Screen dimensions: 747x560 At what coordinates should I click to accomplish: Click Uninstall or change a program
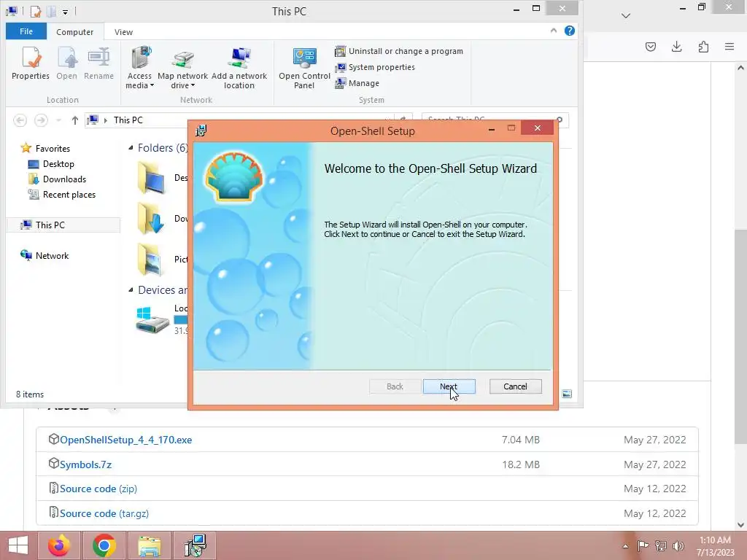(x=399, y=51)
